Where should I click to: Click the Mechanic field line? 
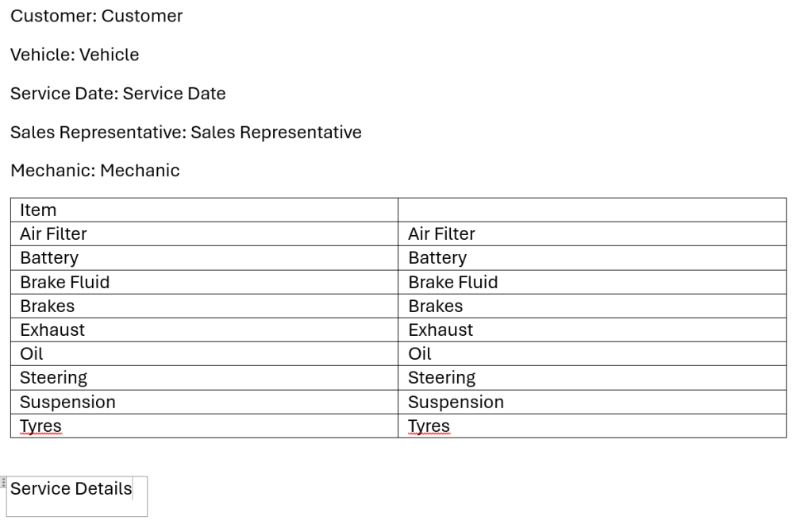(x=95, y=171)
